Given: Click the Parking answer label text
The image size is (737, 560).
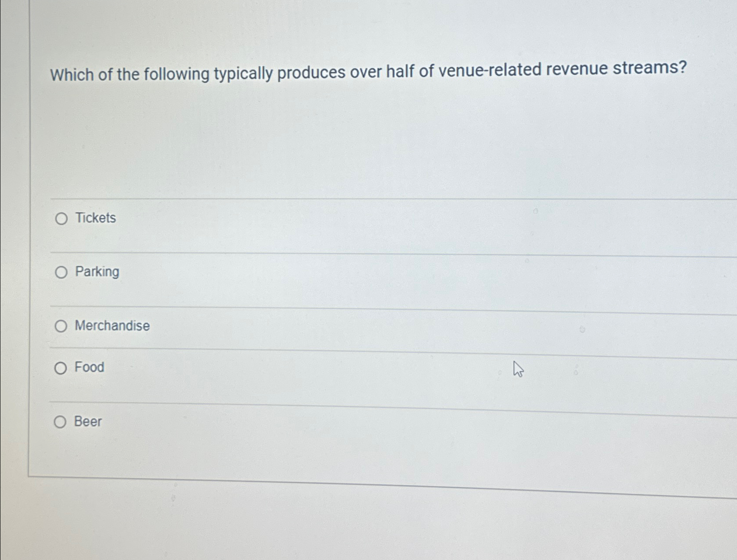Looking at the screenshot, I should coord(97,272).
